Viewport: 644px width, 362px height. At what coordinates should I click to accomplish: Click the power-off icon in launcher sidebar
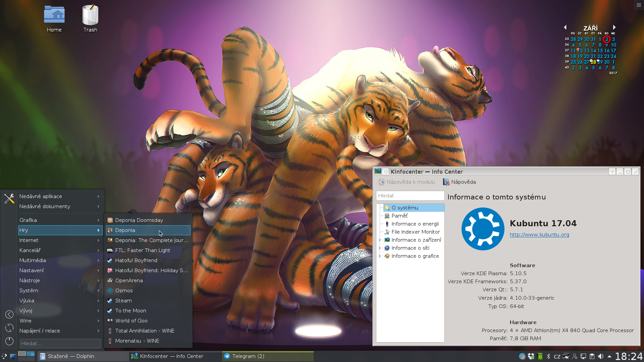coord(9,341)
